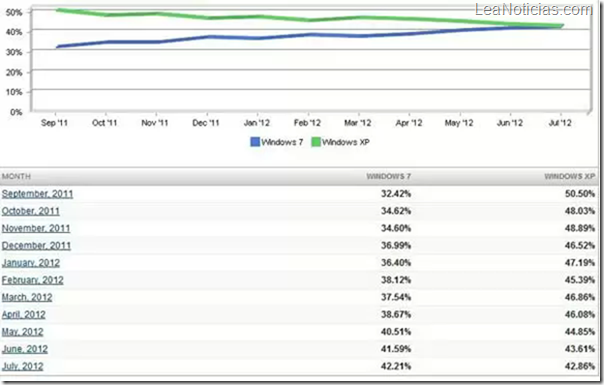Select the 32.42% Windows 7 value

396,194
